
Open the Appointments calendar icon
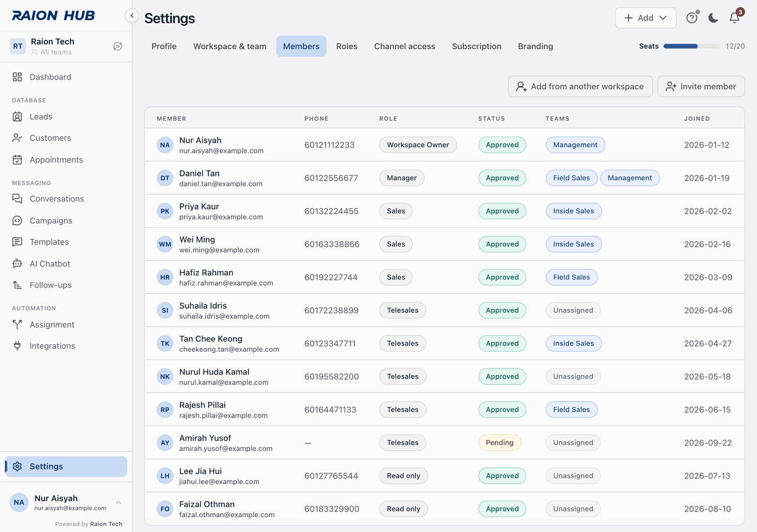18,160
